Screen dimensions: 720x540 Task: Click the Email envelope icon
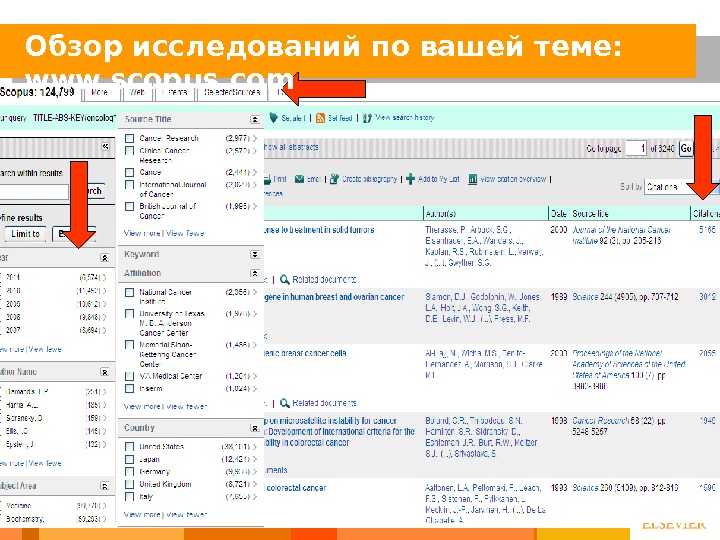pos(299,179)
